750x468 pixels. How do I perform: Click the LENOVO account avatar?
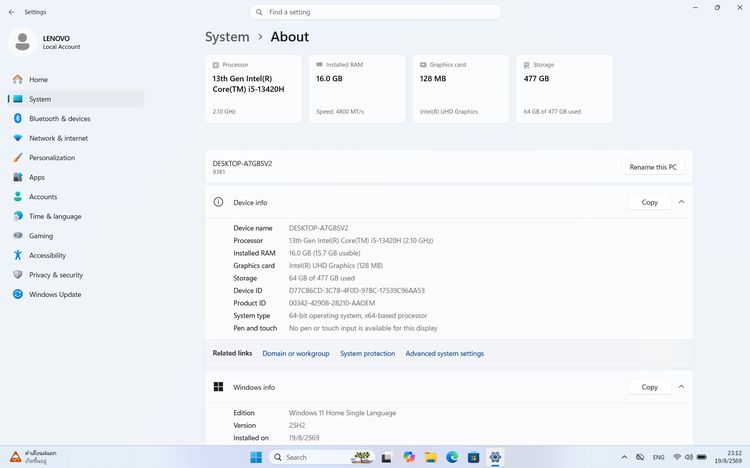tap(22, 42)
